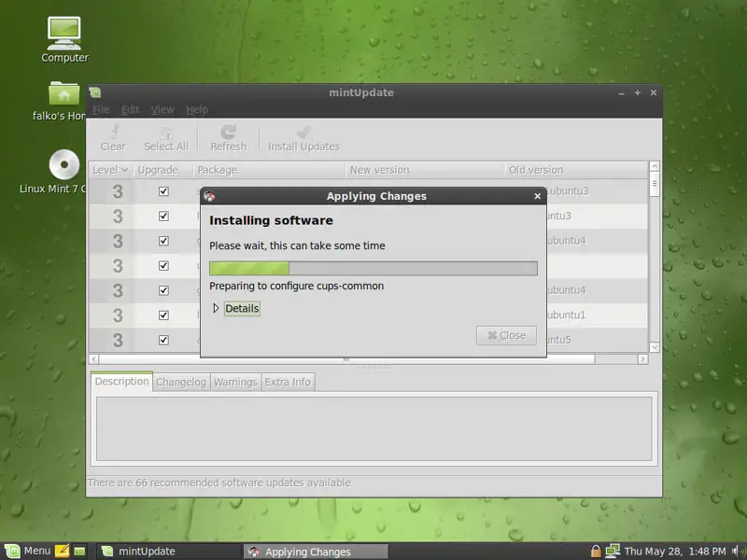
Task: Click inside the empty Description text area
Action: [x=374, y=428]
